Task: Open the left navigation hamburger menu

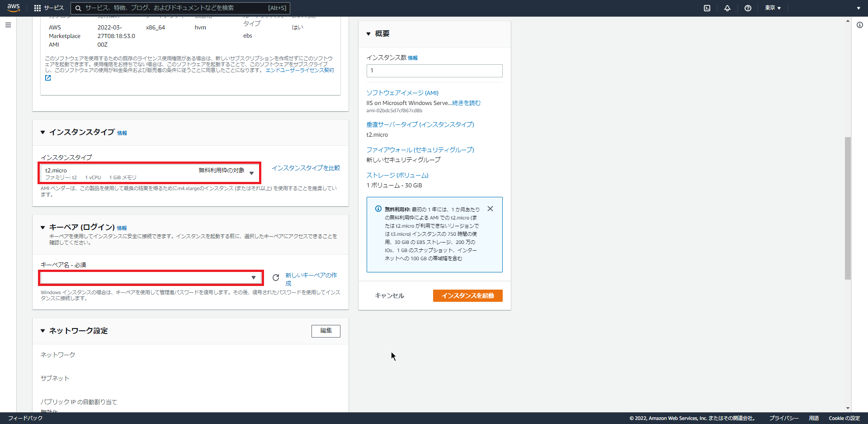Action: click(8, 25)
